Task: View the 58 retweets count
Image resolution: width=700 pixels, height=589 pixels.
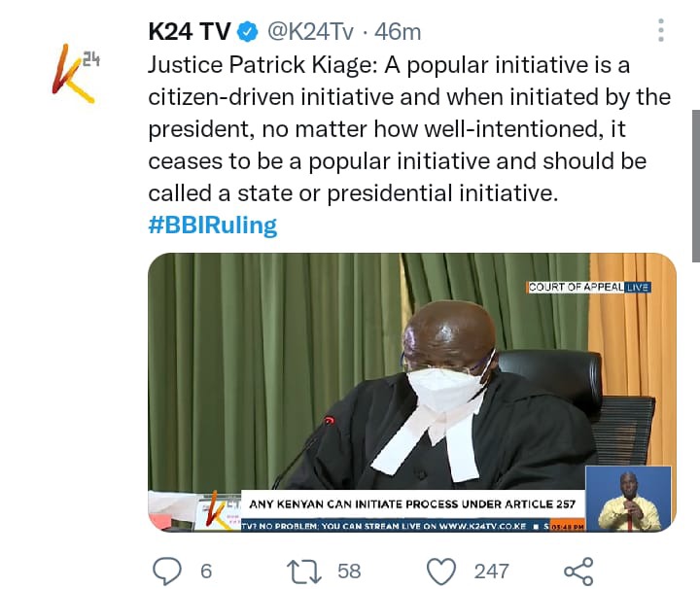Action: 349,572
